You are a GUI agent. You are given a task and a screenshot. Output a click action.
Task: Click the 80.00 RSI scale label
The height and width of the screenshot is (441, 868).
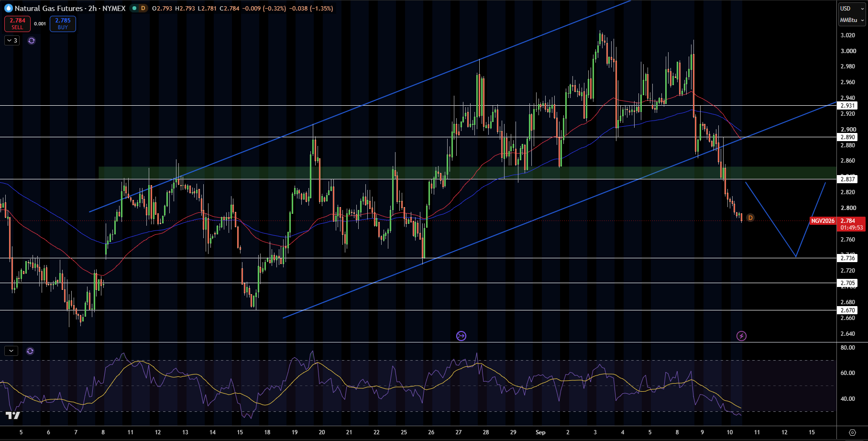(x=848, y=348)
